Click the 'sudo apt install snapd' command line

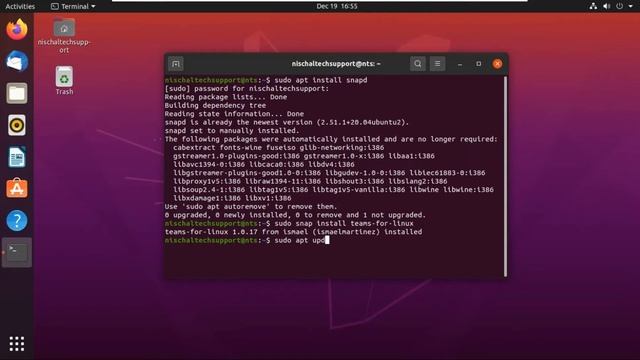pos(266,80)
